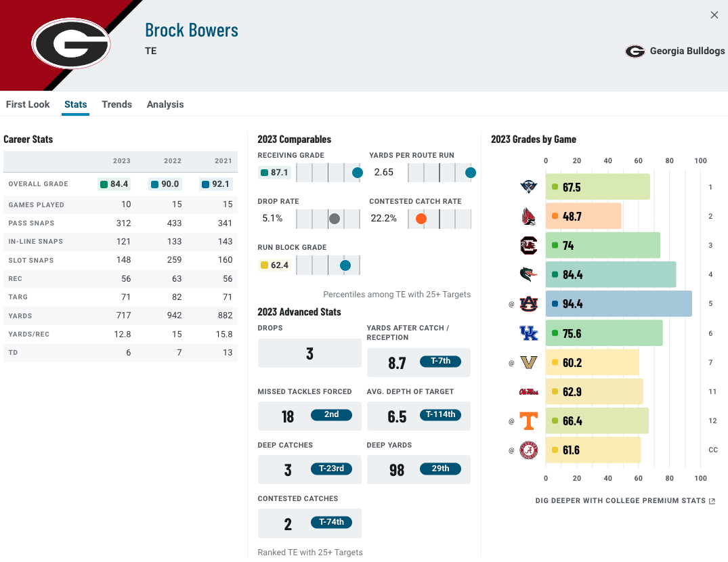Select the Stats tab
The width and height of the screenshot is (728, 562).
click(x=75, y=104)
